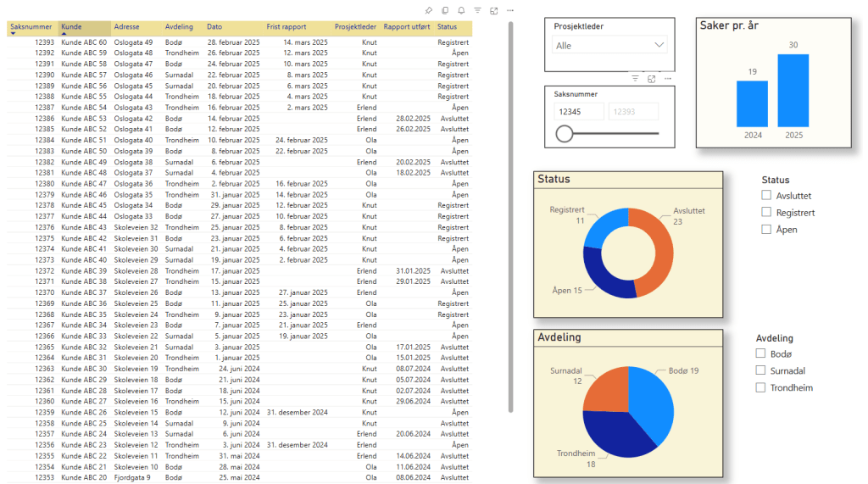Screen dimensions: 868x484
Task: Set alert with bell icon above table
Action: tap(461, 10)
